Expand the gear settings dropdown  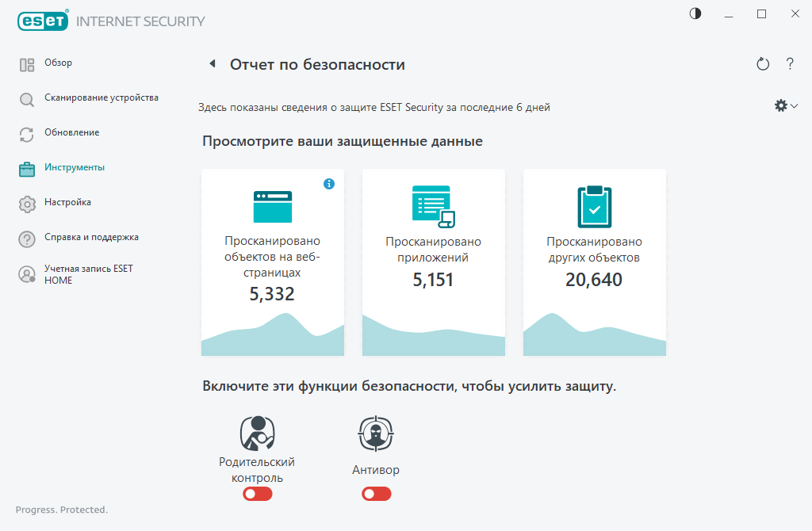click(x=786, y=105)
